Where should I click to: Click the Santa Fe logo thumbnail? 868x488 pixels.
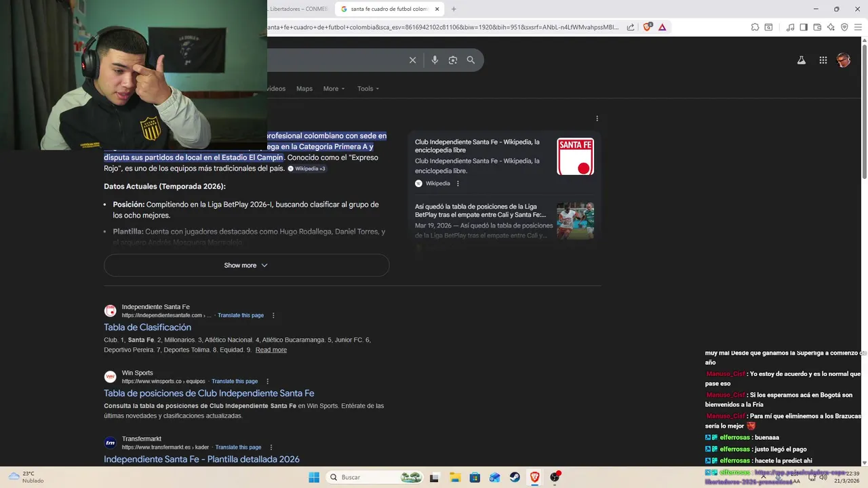[575, 157]
